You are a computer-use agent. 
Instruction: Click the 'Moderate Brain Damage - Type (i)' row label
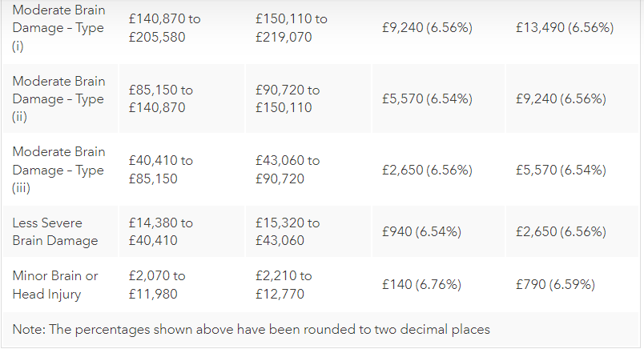(x=58, y=27)
